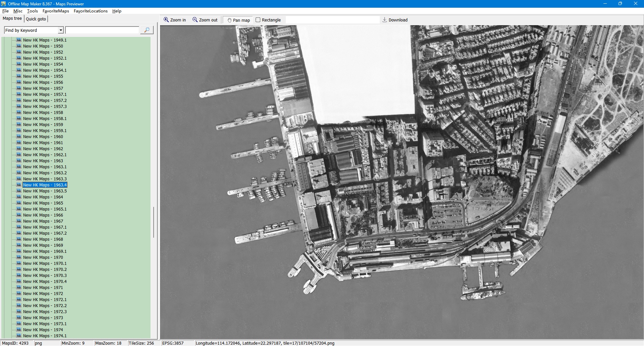The image size is (644, 346).
Task: Open the Tools menu
Action: [32, 11]
